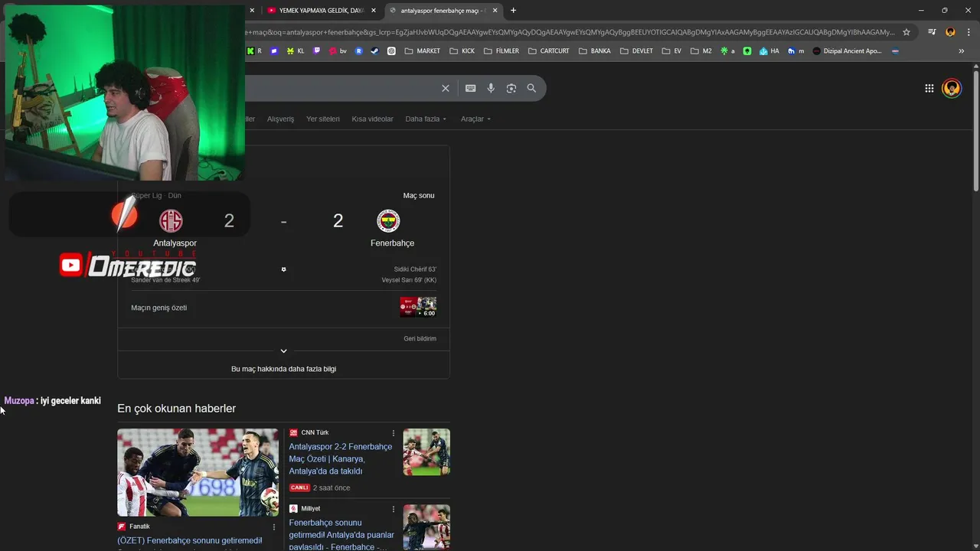
Task: Search by image with Google Lens
Action: (511, 88)
